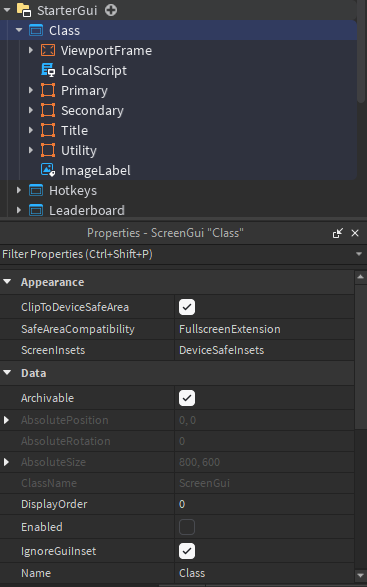
Task: Select the Leaderboard tree item label
Action: pyautogui.click(x=87, y=210)
